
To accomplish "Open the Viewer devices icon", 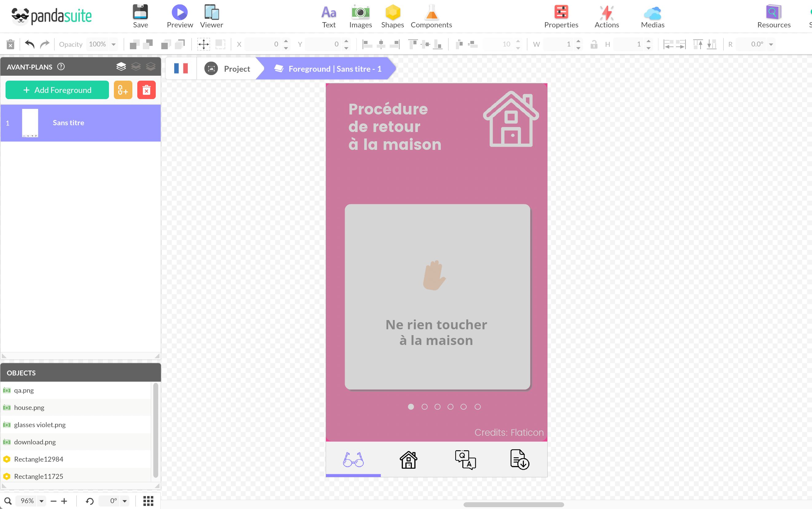I will tap(211, 12).
